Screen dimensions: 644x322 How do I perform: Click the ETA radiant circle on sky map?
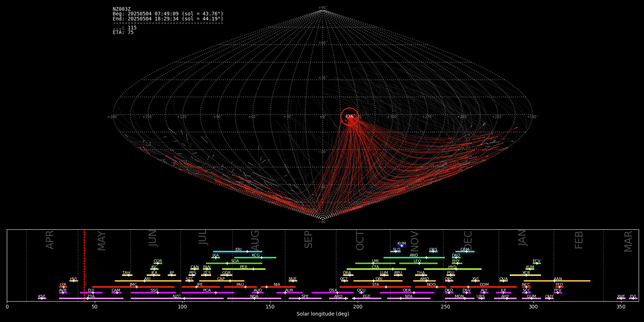point(350,116)
